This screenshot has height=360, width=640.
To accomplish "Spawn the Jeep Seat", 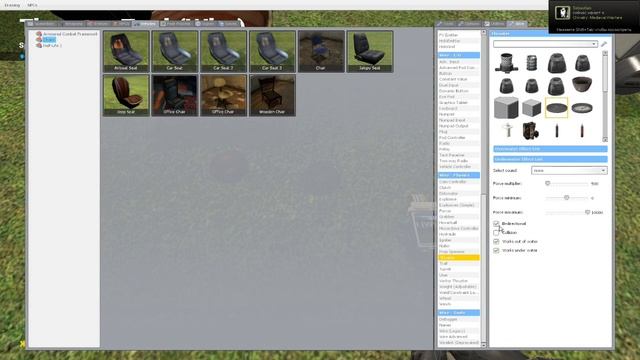I will (x=126, y=95).
